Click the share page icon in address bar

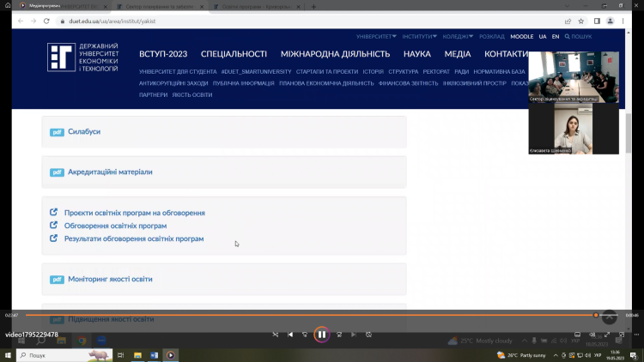(568, 21)
